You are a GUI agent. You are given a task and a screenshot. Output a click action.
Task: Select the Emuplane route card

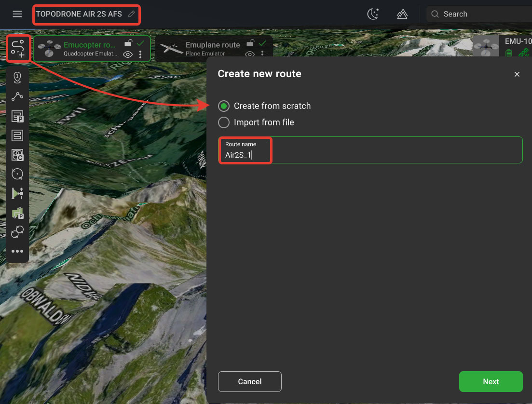214,49
